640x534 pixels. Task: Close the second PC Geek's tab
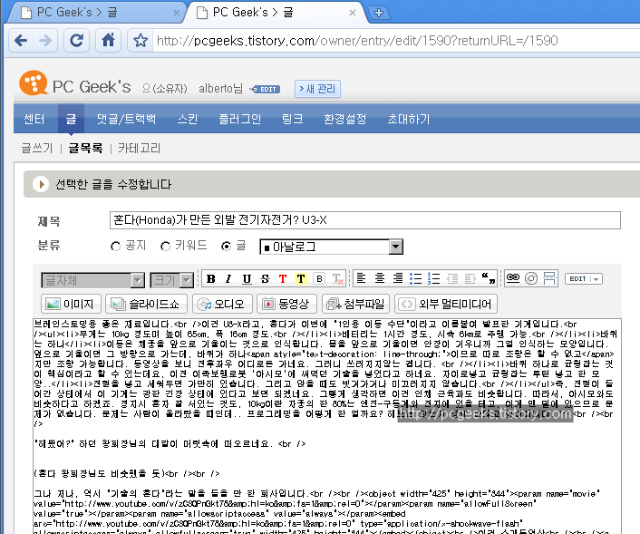pos(352,13)
